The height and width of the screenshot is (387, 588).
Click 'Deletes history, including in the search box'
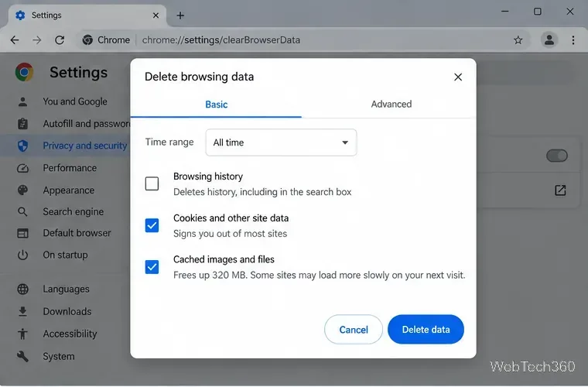[x=262, y=192]
